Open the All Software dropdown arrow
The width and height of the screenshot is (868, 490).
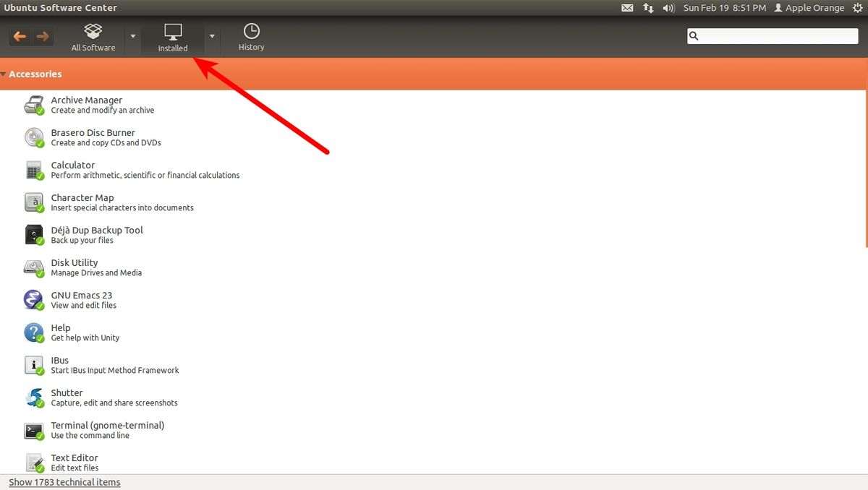132,36
